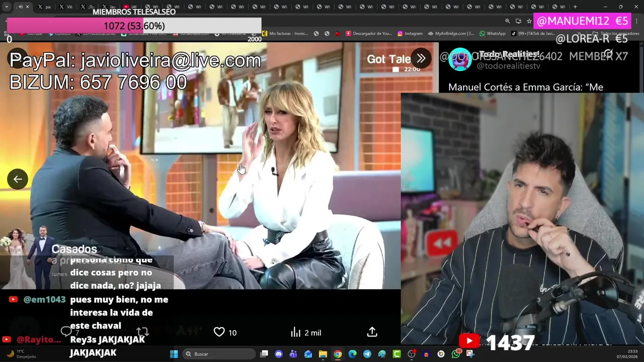Open the green Camtasia icon in the taskbar
The height and width of the screenshot is (362, 644).
click(x=396, y=354)
